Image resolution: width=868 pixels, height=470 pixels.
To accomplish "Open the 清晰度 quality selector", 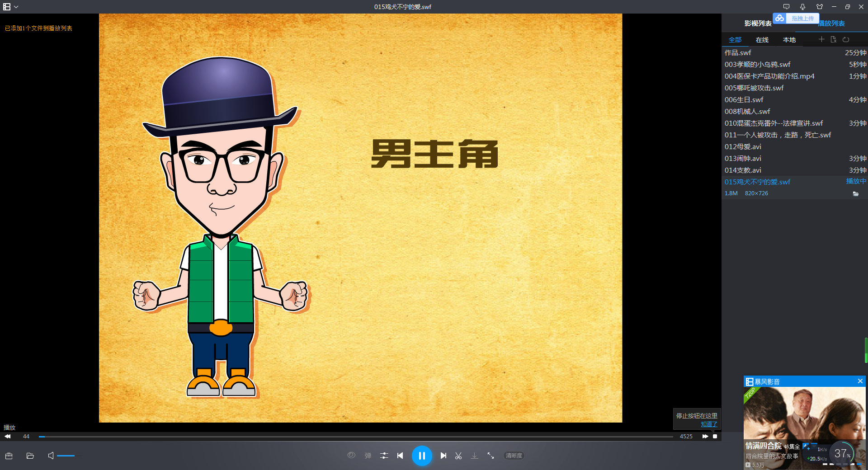I will coord(514,456).
